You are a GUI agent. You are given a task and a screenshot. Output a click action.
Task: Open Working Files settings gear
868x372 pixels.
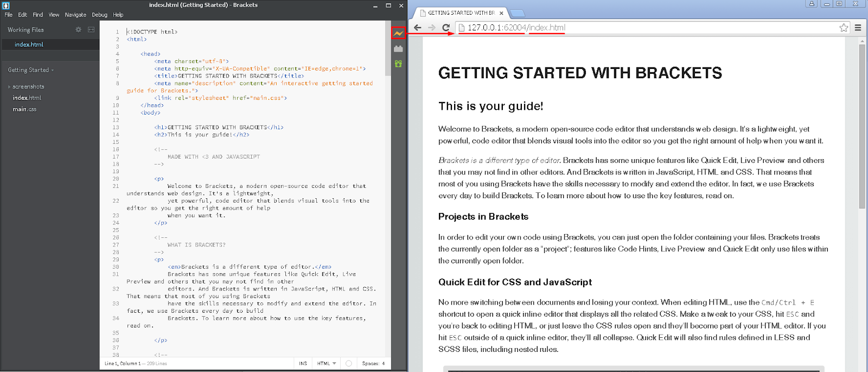(x=78, y=29)
